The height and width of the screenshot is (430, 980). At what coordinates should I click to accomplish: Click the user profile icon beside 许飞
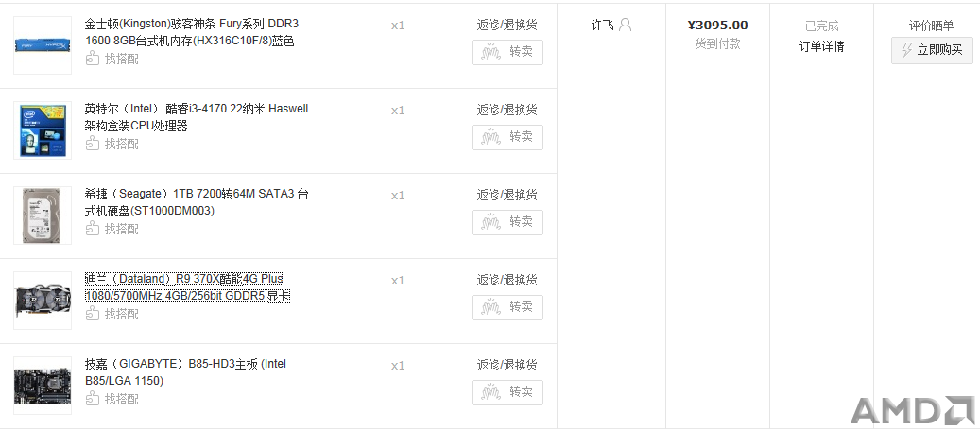click(x=625, y=25)
